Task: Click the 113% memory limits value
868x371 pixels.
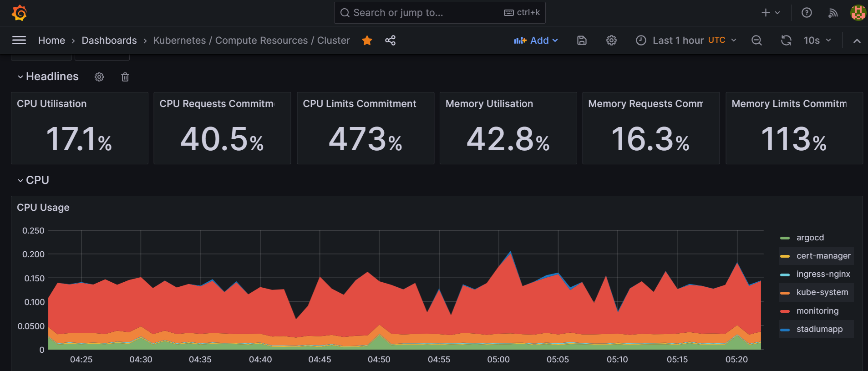Action: [794, 139]
